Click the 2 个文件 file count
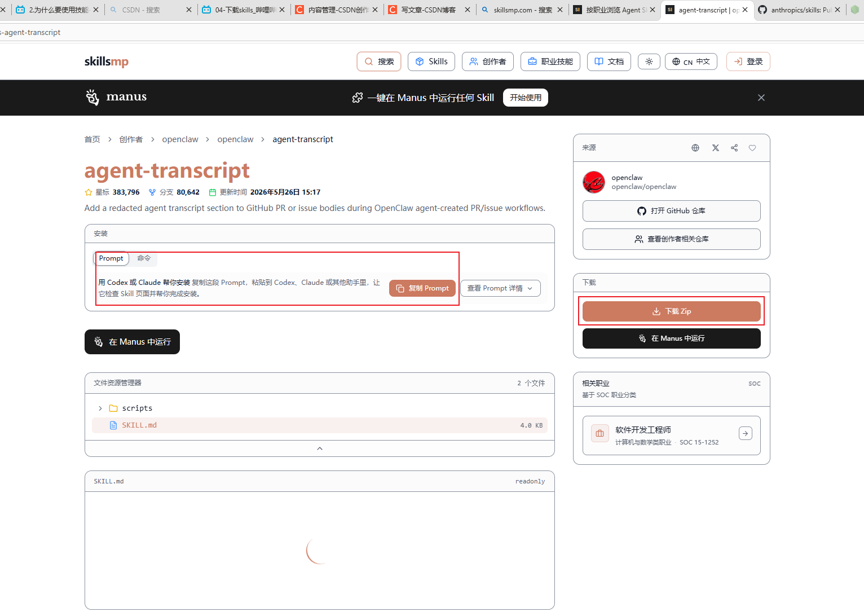 531,383
